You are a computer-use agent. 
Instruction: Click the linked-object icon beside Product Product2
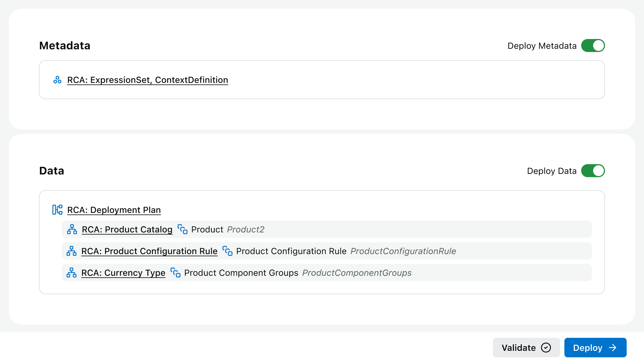click(x=183, y=229)
